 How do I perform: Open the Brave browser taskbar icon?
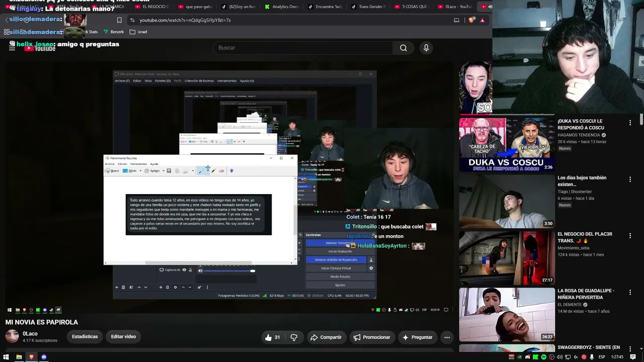point(31,357)
